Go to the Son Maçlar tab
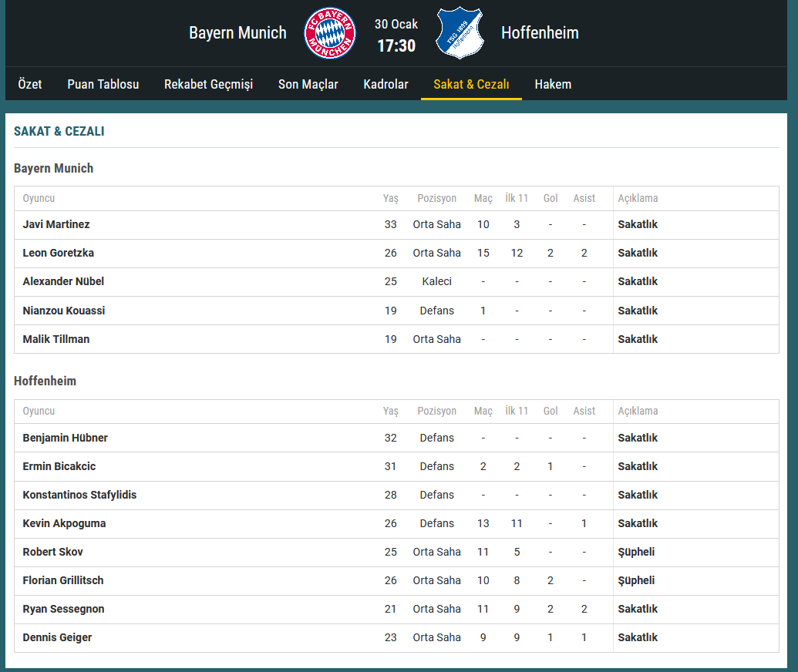Screen dimensions: 798x672 308,84
